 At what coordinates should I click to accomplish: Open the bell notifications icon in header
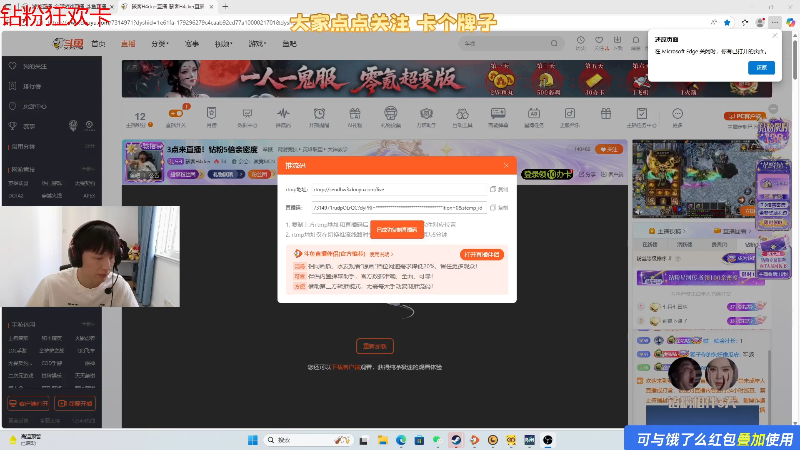point(636,42)
